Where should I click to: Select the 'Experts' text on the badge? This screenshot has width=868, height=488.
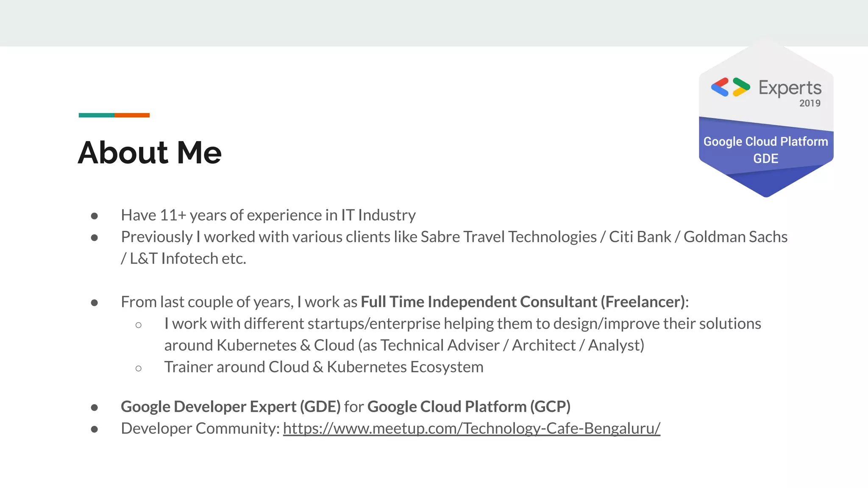(790, 88)
